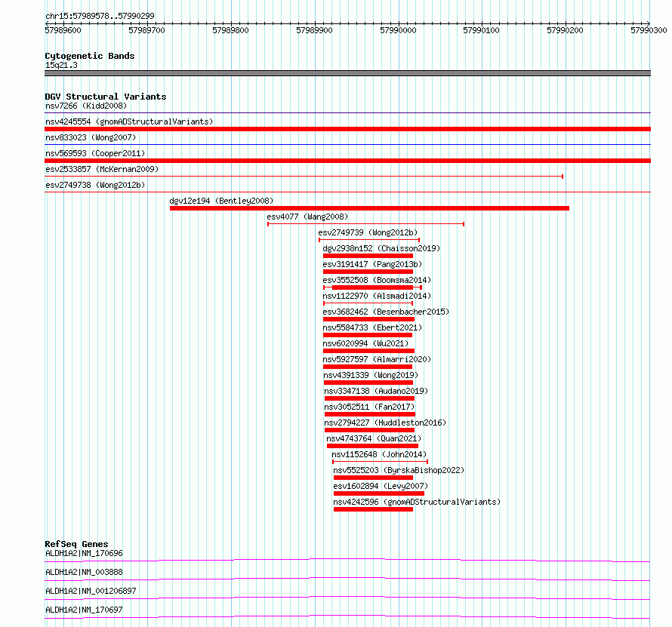Open variant nsv1152648 (John2014)
The height and width of the screenshot is (627, 672).
click(379, 454)
